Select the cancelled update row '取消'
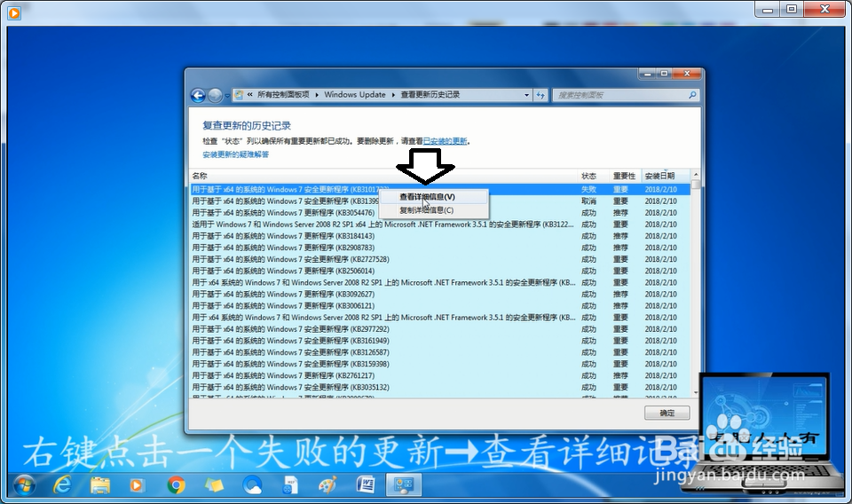The height and width of the screenshot is (504, 852). coord(440,201)
